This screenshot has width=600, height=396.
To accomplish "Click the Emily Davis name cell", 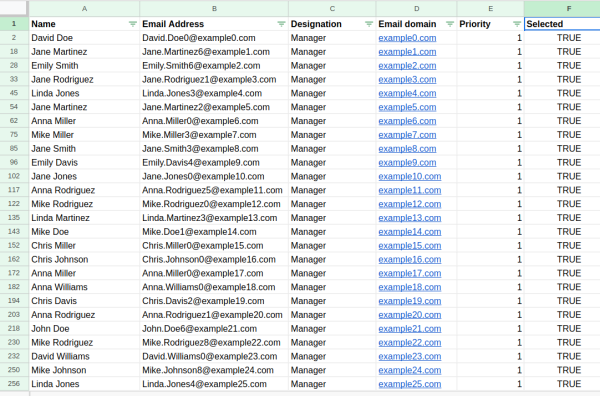I will 84,163.
